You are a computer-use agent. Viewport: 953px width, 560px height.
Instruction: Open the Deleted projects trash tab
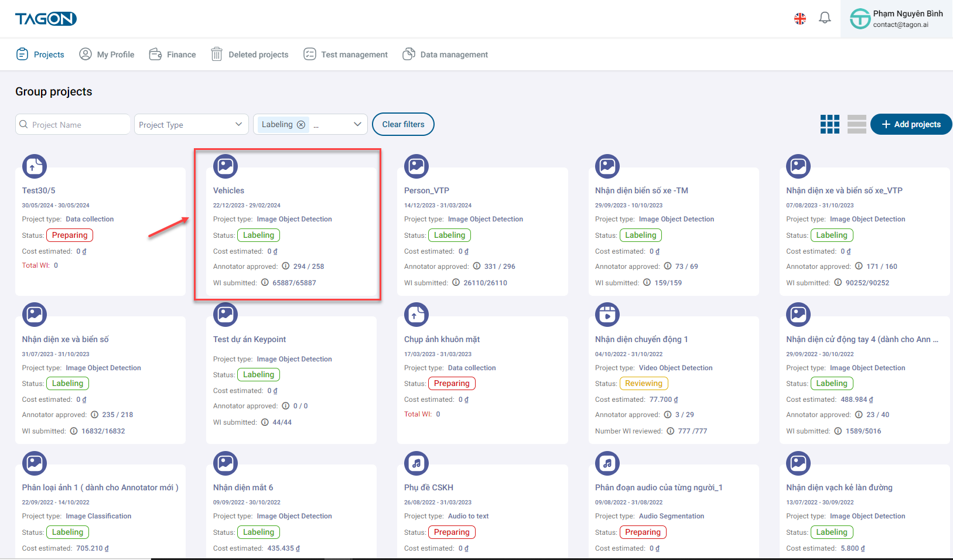[250, 54]
